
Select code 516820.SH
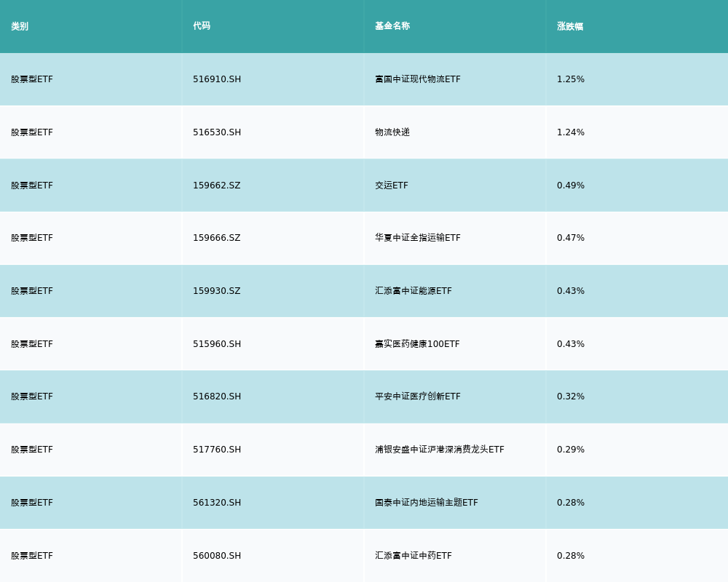pyautogui.click(x=217, y=396)
